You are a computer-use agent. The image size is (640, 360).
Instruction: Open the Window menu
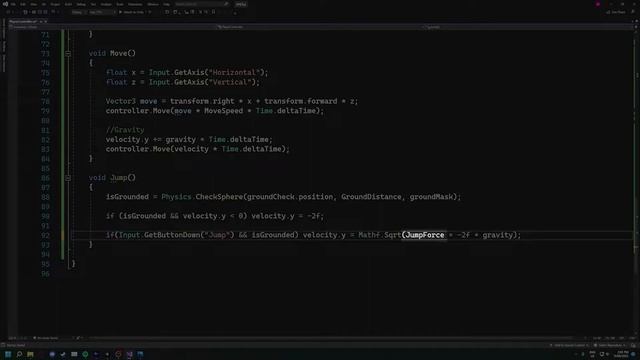pos(153,4)
